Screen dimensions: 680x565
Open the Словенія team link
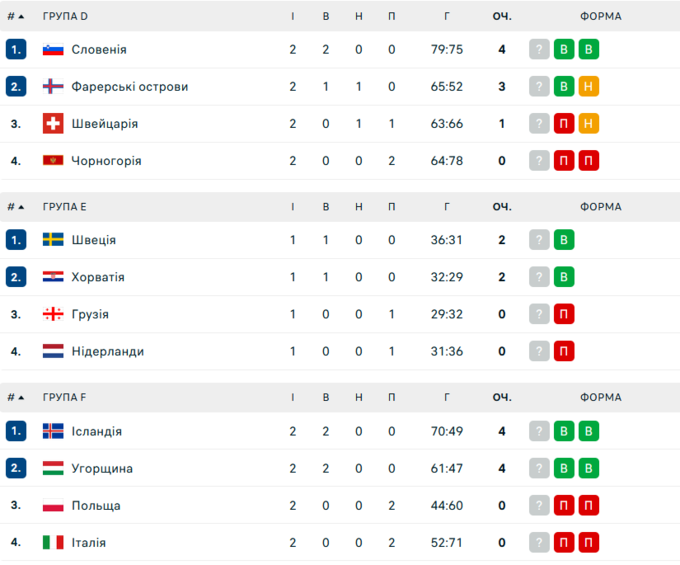click(x=99, y=50)
